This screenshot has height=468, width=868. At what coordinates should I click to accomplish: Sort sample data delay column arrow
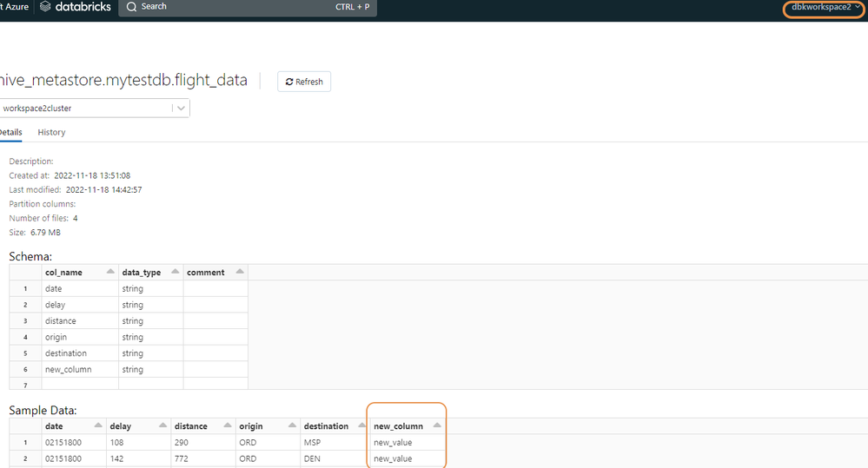click(162, 425)
